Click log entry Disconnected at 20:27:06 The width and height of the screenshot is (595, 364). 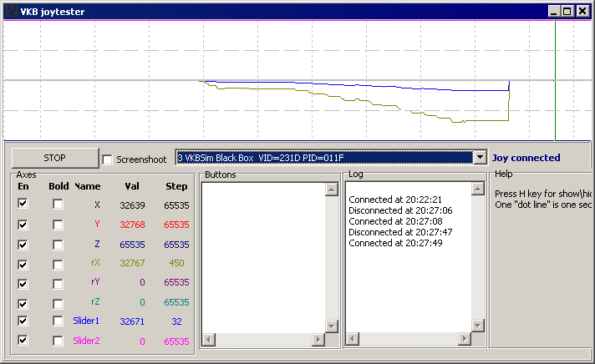click(400, 210)
